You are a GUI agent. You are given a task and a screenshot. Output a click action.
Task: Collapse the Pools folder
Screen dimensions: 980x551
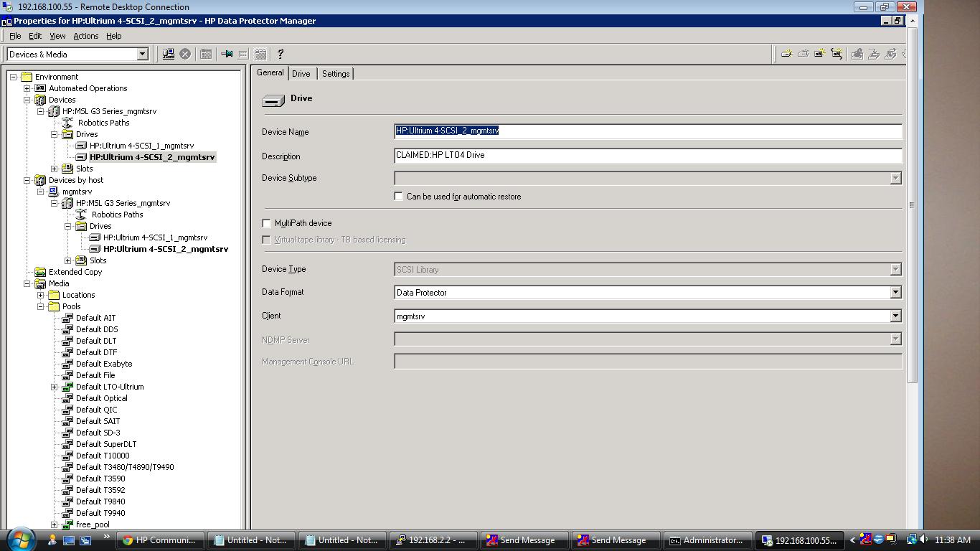(40, 306)
